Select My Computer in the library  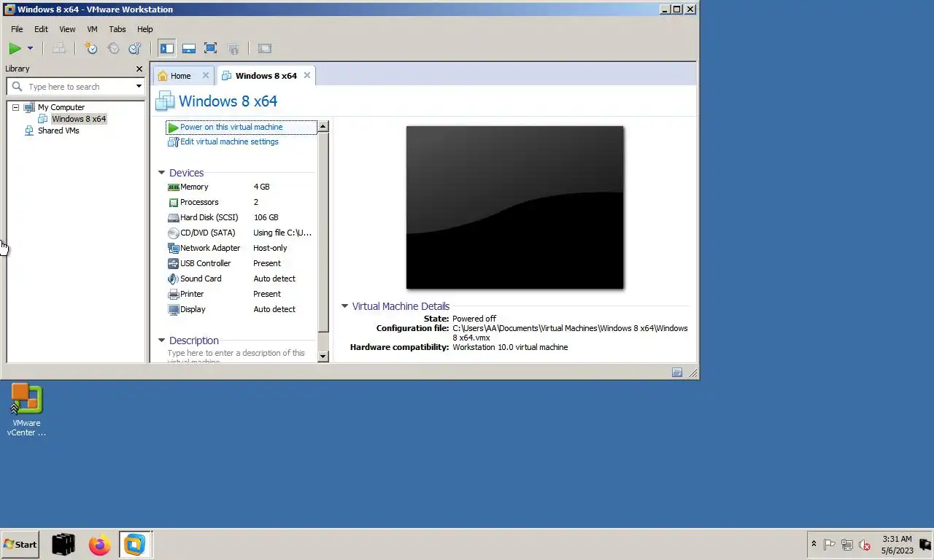pyautogui.click(x=61, y=107)
